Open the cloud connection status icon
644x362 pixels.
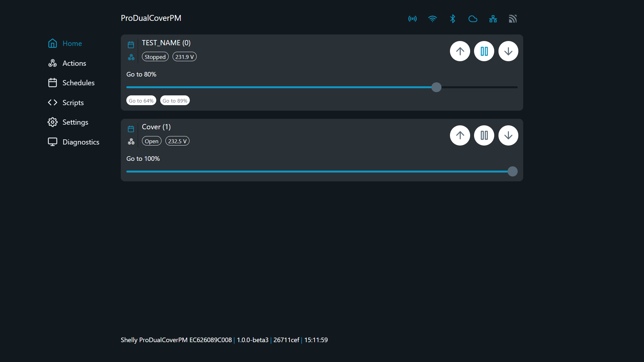pyautogui.click(x=473, y=19)
